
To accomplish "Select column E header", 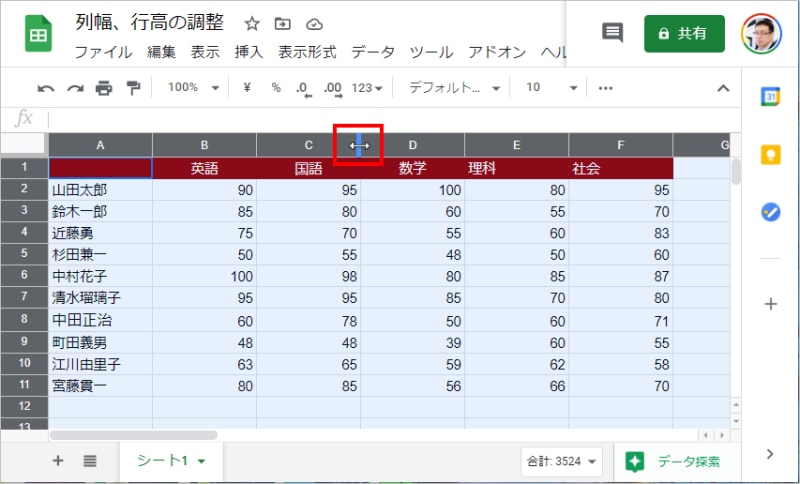I will coord(517,145).
